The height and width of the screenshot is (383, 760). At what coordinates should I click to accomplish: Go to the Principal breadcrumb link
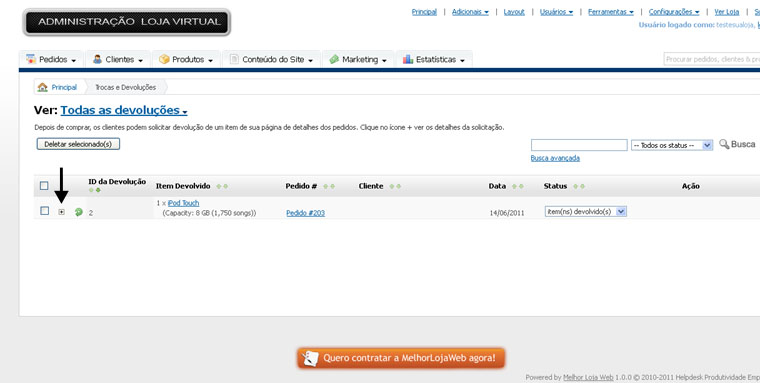pos(64,87)
